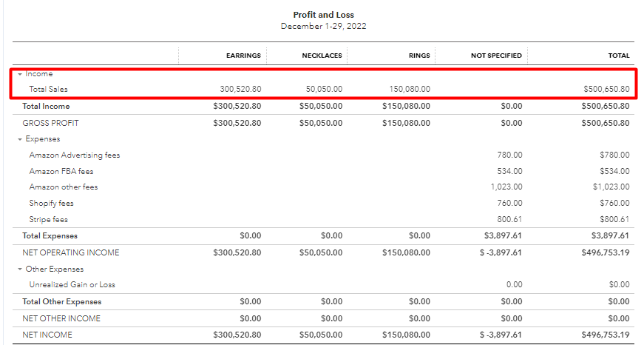644x345 pixels.
Task: Click Stripe fees 800.61 amount
Action: click(509, 219)
